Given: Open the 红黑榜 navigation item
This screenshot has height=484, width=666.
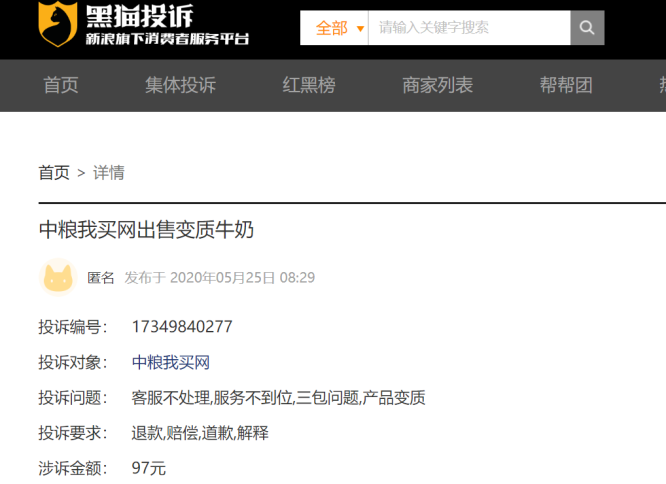Looking at the screenshot, I should [x=309, y=85].
